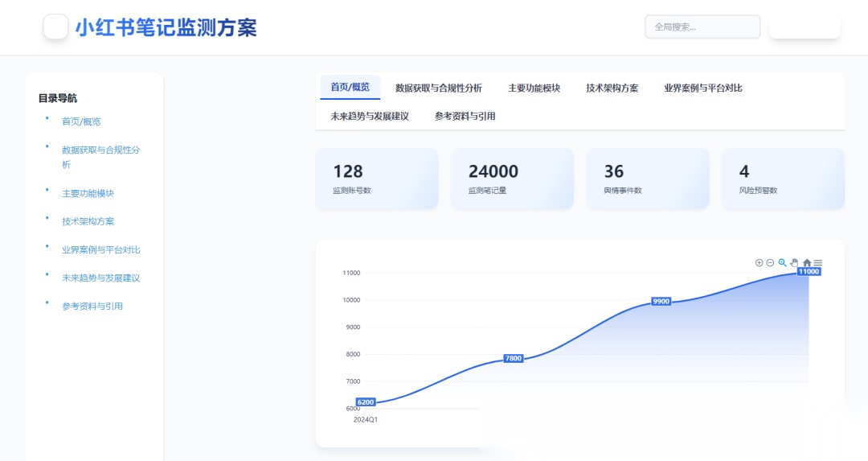
Task: Open sidebar link 参考资料与引用
Action: (92, 307)
